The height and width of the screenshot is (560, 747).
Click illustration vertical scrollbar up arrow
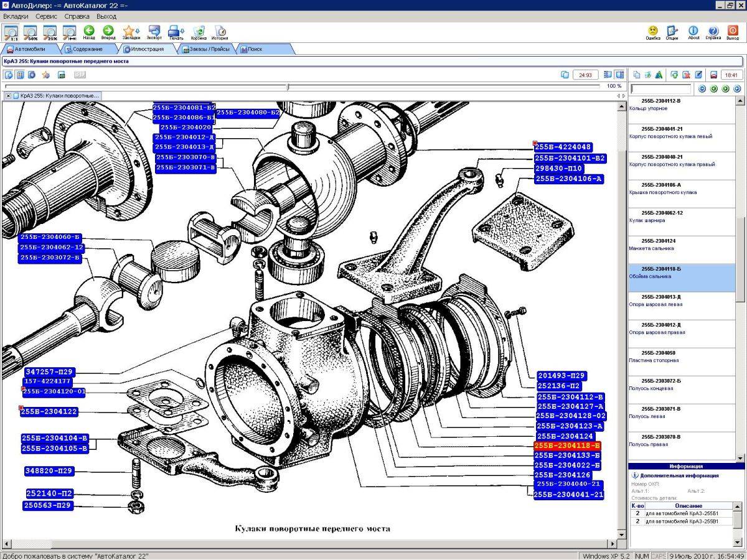pyautogui.click(x=621, y=106)
